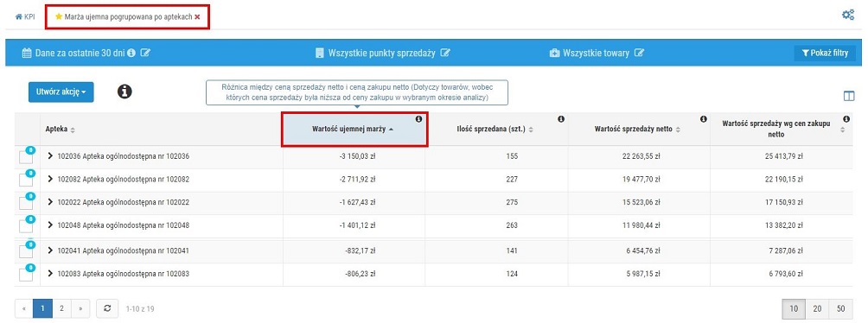The image size is (868, 323).
Task: Click info icon in Ilość sprzedana header
Action: pos(561,119)
